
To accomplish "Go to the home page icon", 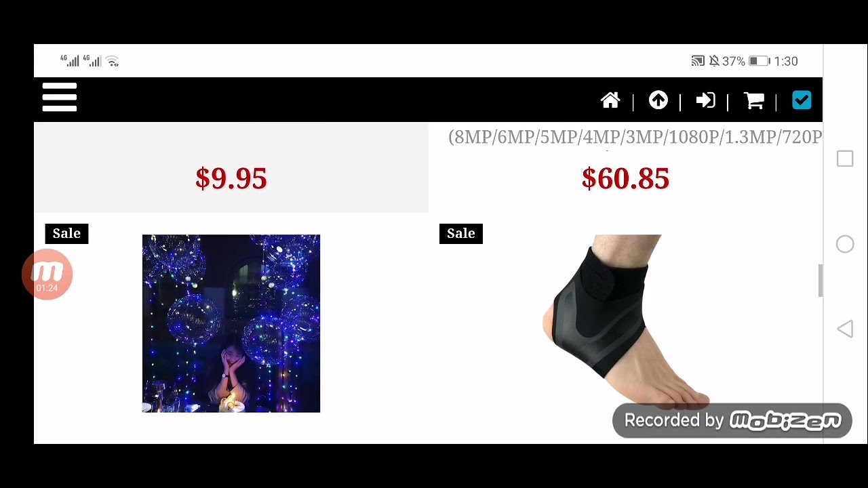I will [x=610, y=101].
